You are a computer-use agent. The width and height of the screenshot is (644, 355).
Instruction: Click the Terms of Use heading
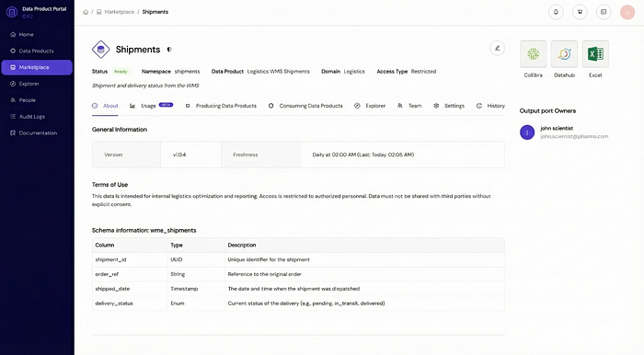109,185
